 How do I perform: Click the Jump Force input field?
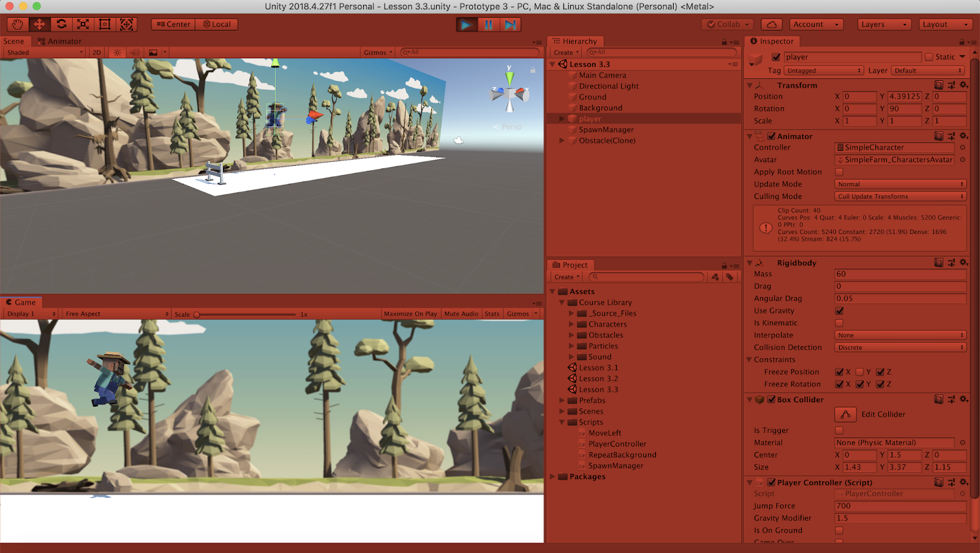[x=900, y=506]
